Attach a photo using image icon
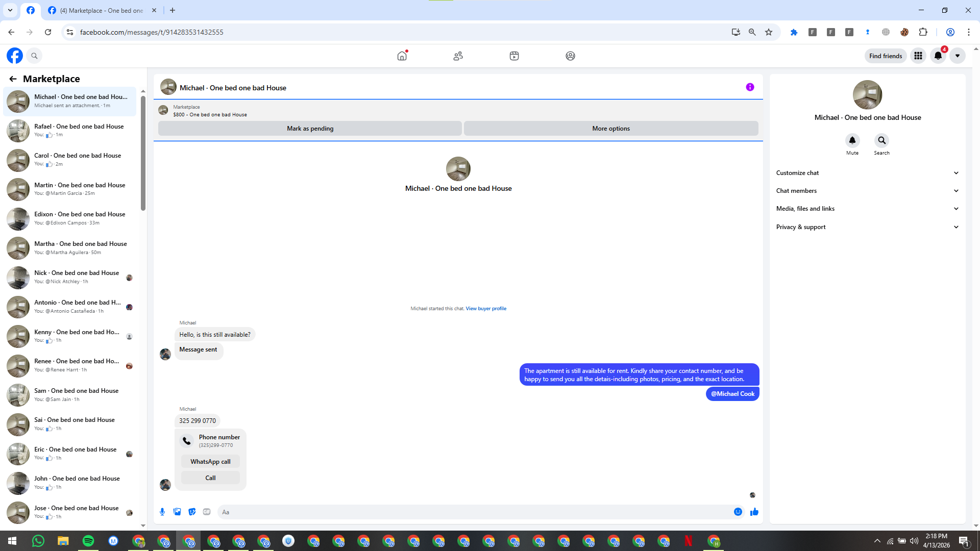Viewport: 980px width, 551px height. pyautogui.click(x=177, y=512)
